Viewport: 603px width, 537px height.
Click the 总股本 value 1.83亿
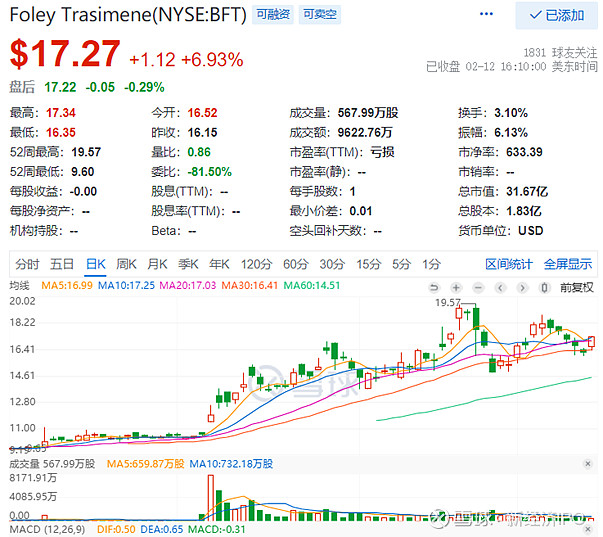click(523, 211)
